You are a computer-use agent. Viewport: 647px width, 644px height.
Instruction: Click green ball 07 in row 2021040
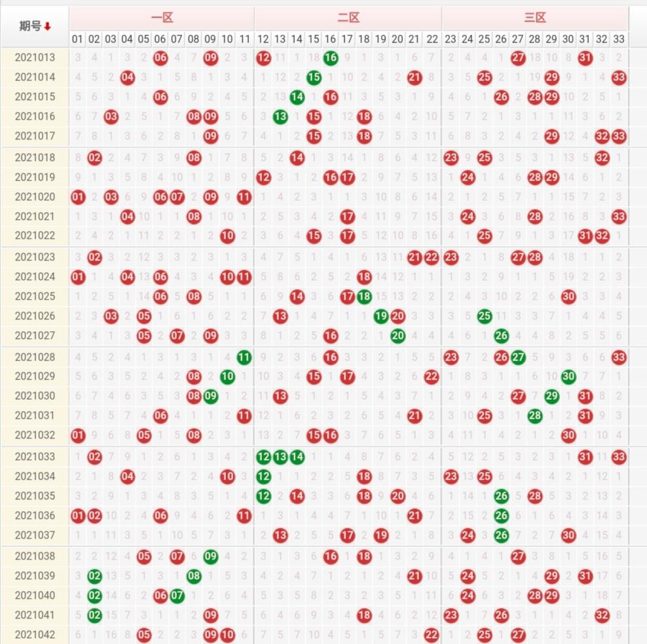point(177,596)
